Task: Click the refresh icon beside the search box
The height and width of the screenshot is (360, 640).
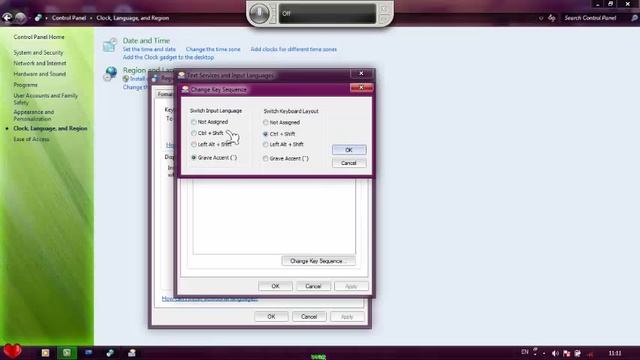Action: point(551,18)
